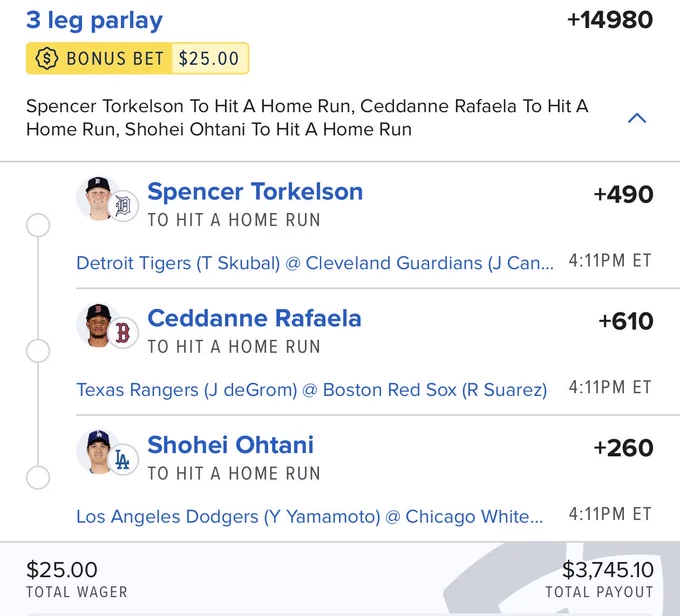Open the Rangers @ Red Sox game link

pos(312,390)
